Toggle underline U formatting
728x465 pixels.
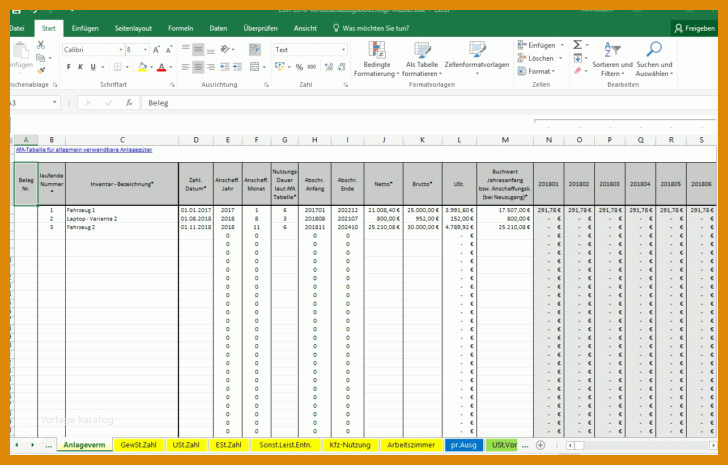(x=93, y=67)
